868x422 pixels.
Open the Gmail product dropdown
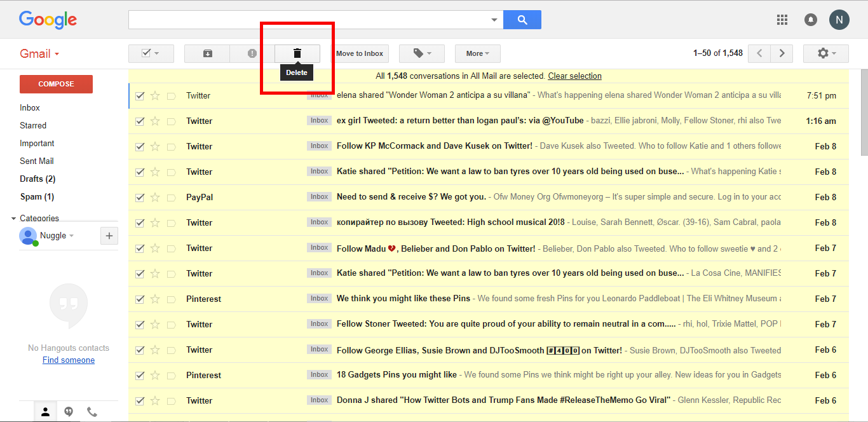[39, 54]
